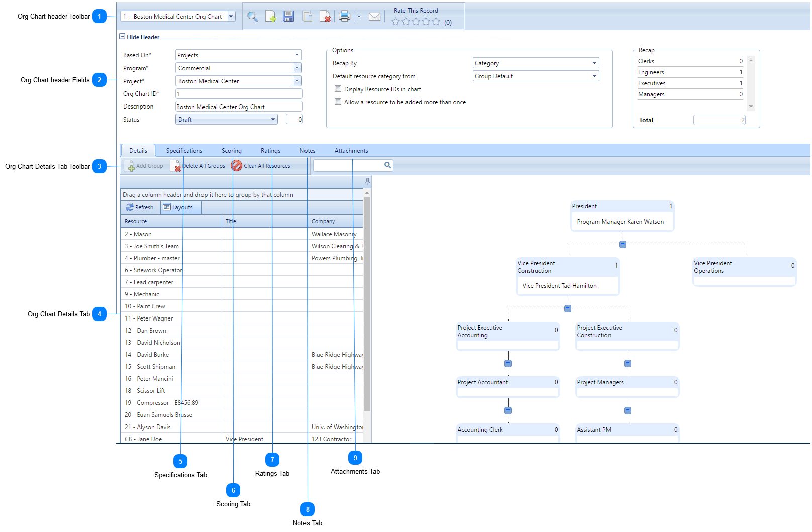Switch to the Attachments tab
The width and height of the screenshot is (812, 532).
[351, 151]
